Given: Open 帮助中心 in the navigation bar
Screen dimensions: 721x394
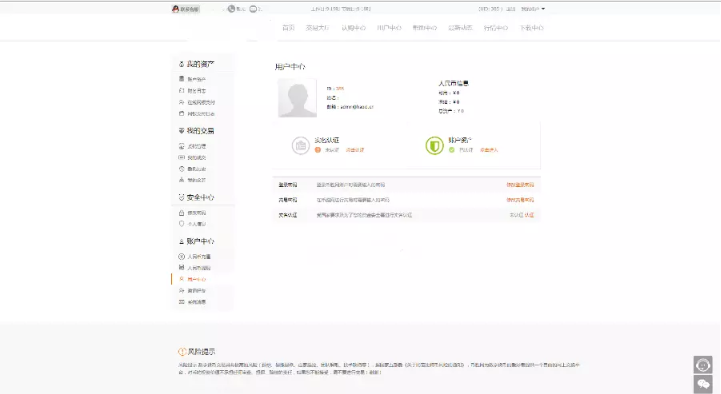Looking at the screenshot, I should 424,28.
